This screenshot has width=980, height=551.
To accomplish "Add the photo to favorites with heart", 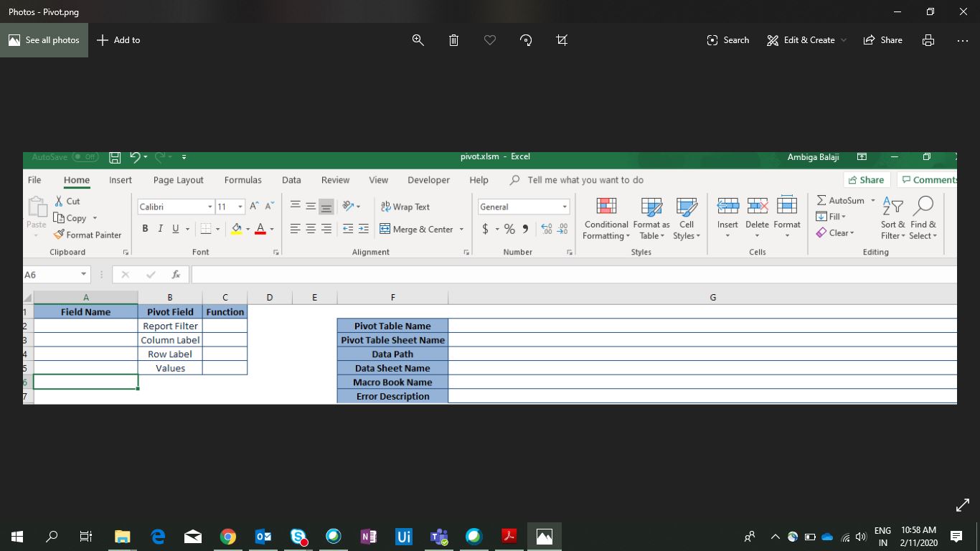I will coord(490,40).
